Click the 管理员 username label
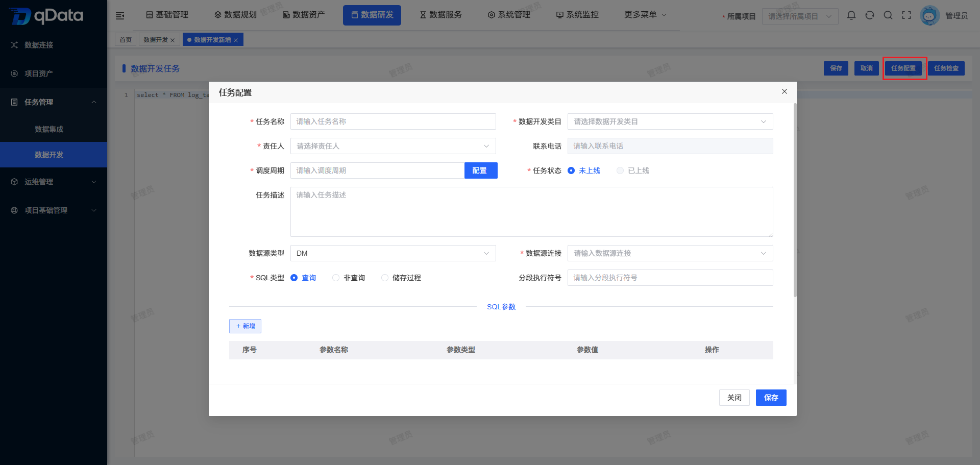 pos(957,16)
